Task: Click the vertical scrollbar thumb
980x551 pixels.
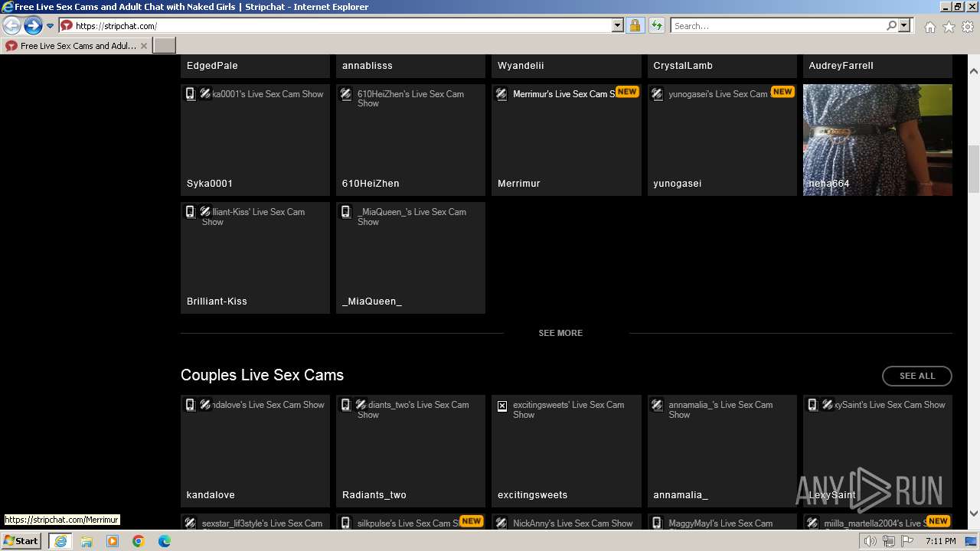Action: pos(974,168)
